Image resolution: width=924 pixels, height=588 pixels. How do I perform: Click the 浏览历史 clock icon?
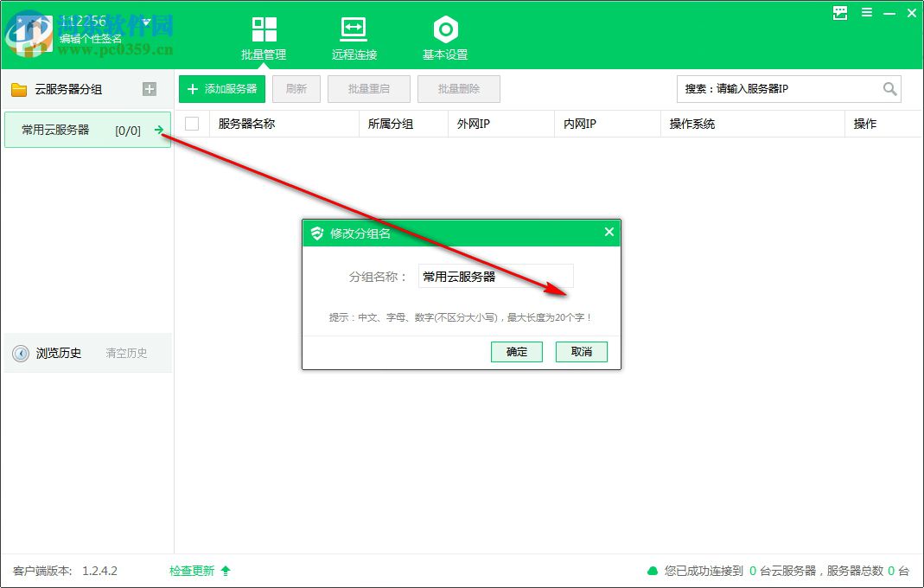pyautogui.click(x=21, y=354)
